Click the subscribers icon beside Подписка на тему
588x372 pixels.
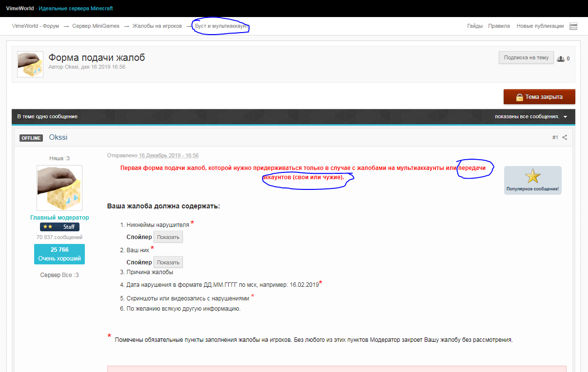pos(561,58)
